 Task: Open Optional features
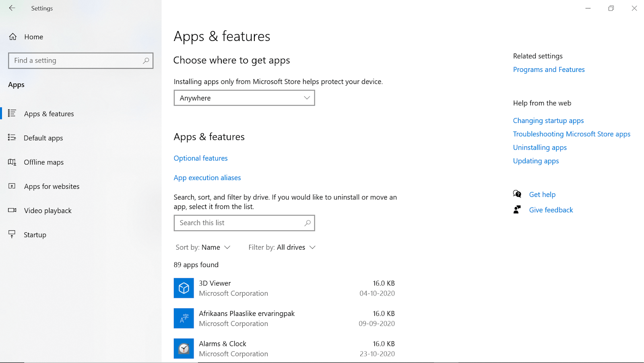point(200,158)
